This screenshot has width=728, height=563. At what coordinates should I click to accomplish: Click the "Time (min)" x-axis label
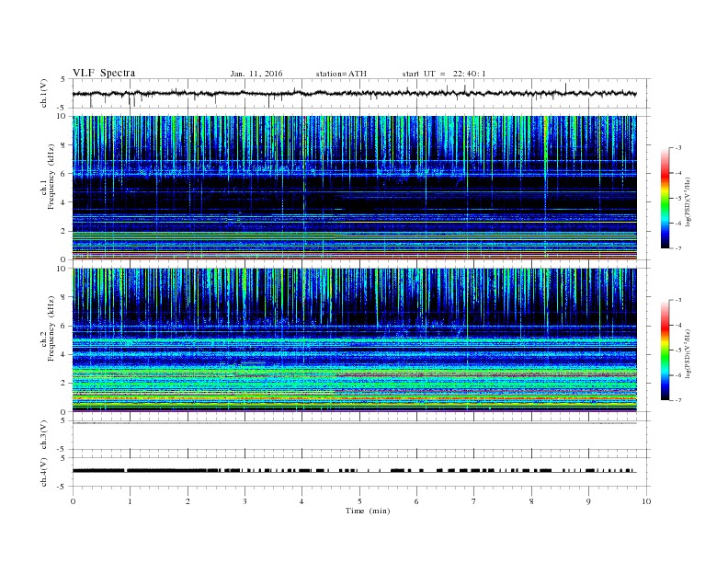[x=368, y=511]
